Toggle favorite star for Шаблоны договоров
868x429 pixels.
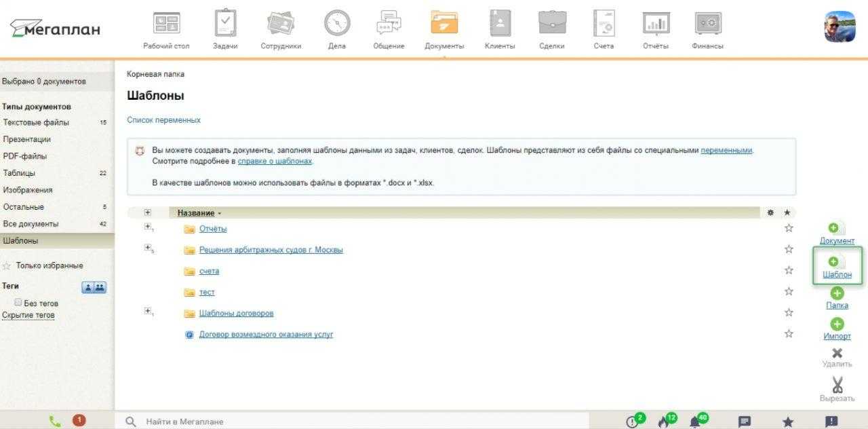coord(789,313)
